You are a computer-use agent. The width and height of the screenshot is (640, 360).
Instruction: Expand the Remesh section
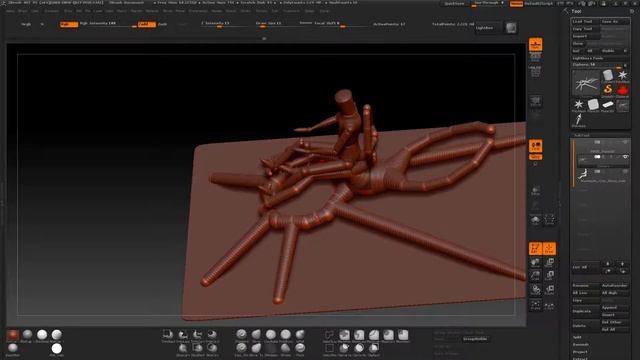(580, 344)
